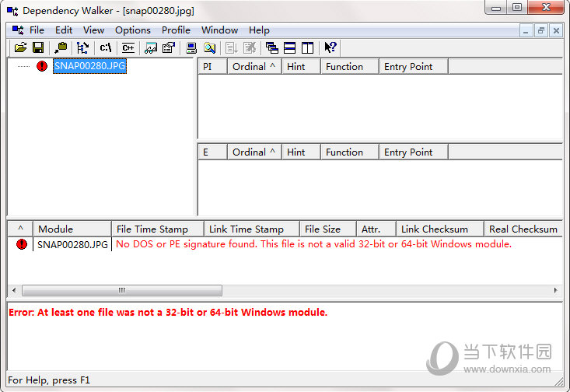This screenshot has height=392, width=570.
Task: Select SNAP00280.JPG row in module list
Action: (x=72, y=244)
